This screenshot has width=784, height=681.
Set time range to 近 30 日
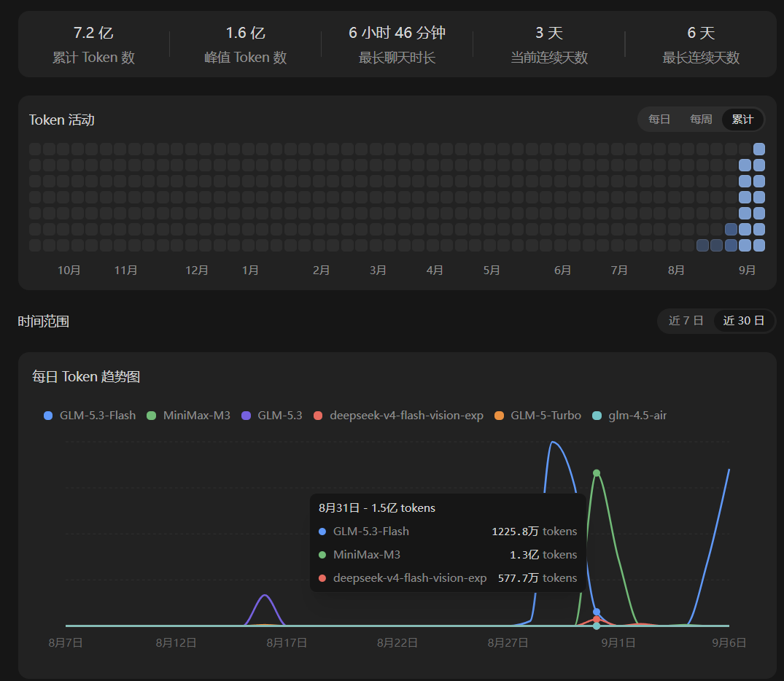tap(743, 321)
